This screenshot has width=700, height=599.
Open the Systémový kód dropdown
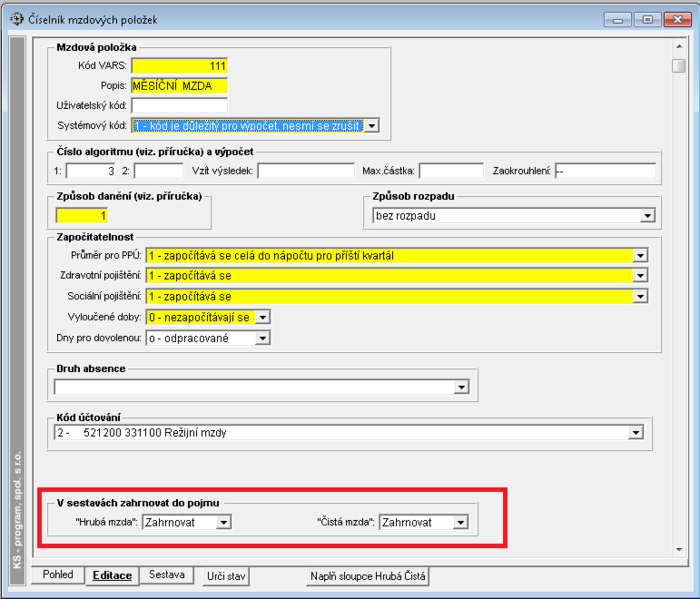tap(372, 126)
